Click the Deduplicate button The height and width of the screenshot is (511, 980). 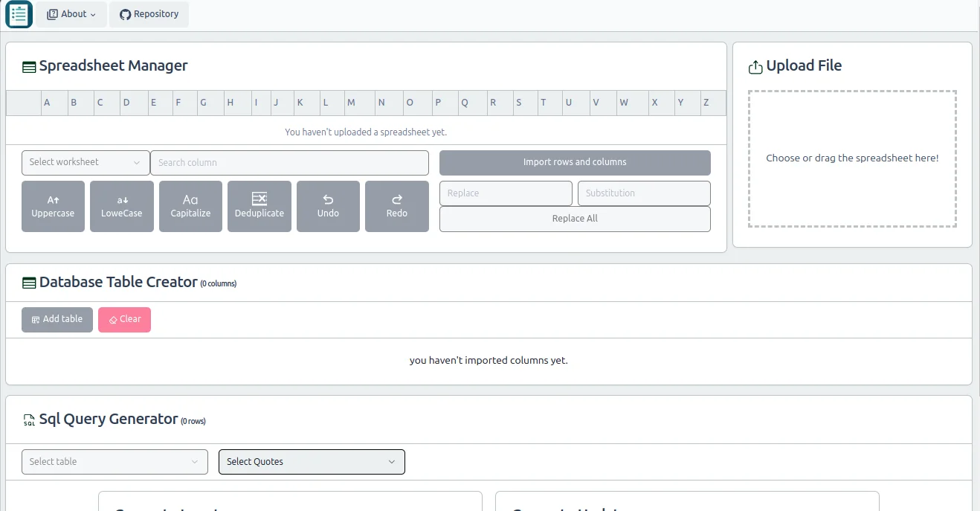pyautogui.click(x=259, y=207)
